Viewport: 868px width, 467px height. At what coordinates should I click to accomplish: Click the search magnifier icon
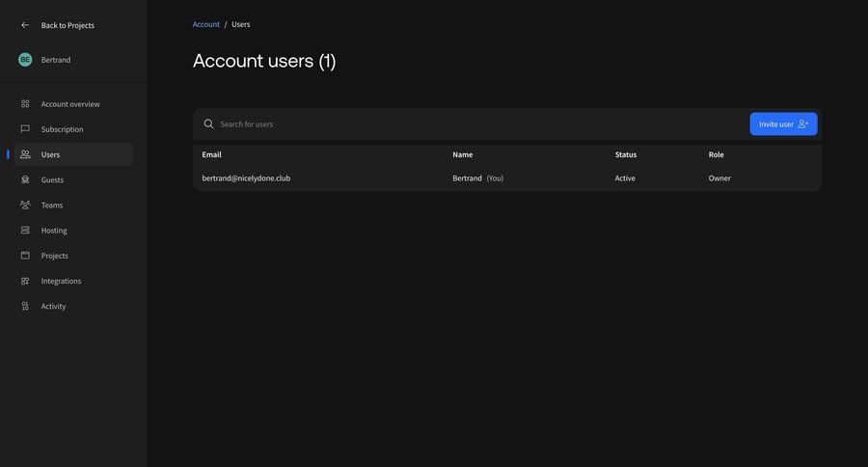point(208,124)
